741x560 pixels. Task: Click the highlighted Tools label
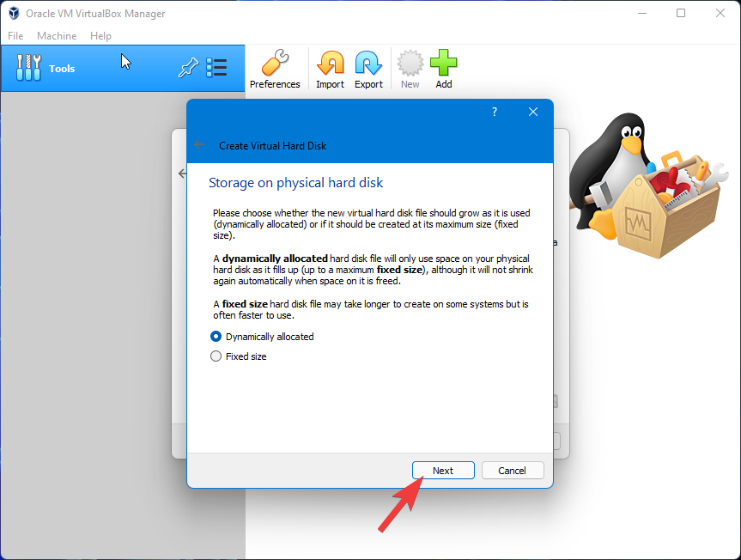[61, 68]
